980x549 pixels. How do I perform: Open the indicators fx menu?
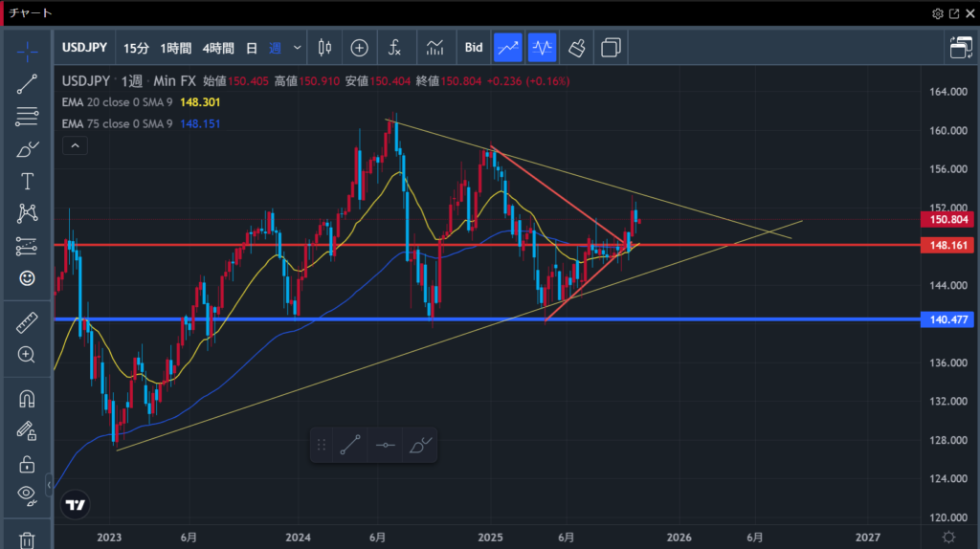coord(394,47)
